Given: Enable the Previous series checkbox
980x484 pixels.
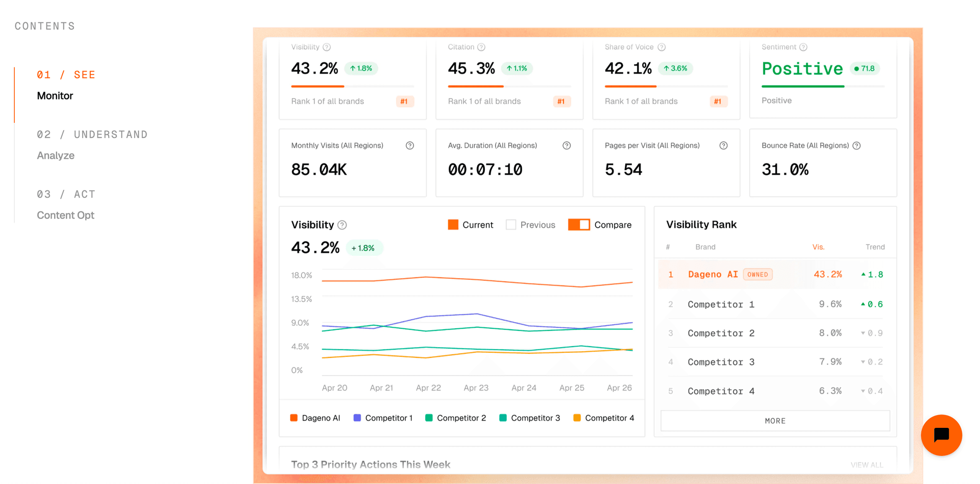Looking at the screenshot, I should pyautogui.click(x=511, y=225).
